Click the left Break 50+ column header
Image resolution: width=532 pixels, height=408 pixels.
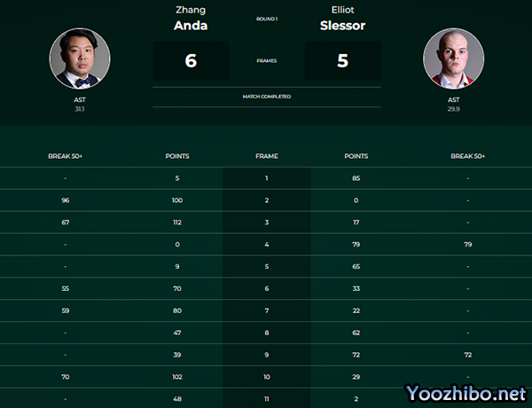click(x=65, y=156)
